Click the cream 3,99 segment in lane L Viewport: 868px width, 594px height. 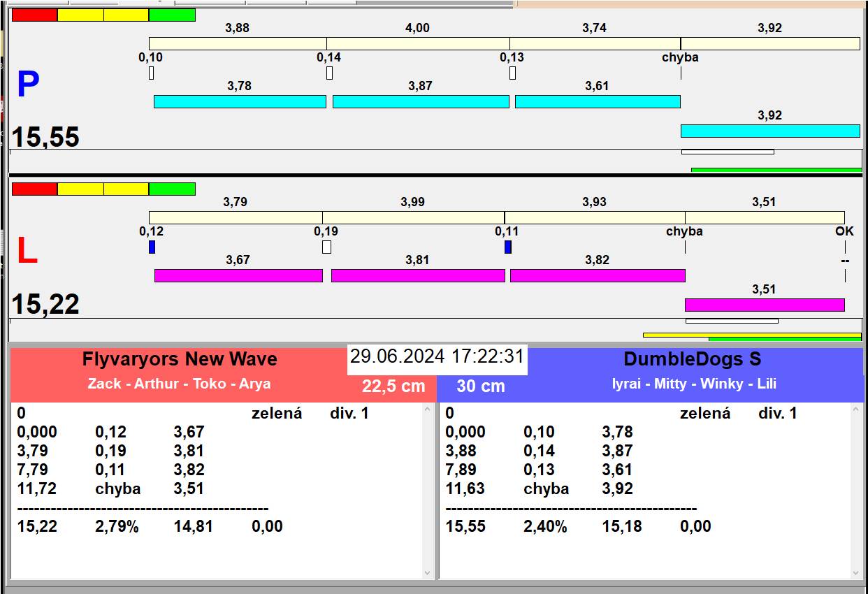point(414,217)
